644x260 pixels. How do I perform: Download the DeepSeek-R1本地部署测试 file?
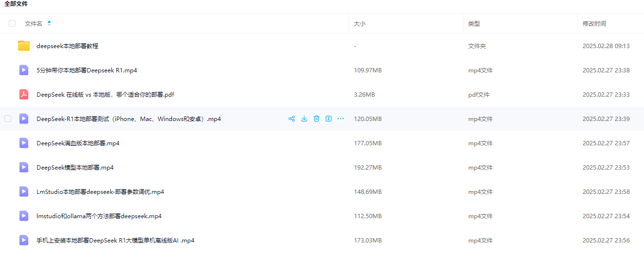[x=304, y=119]
